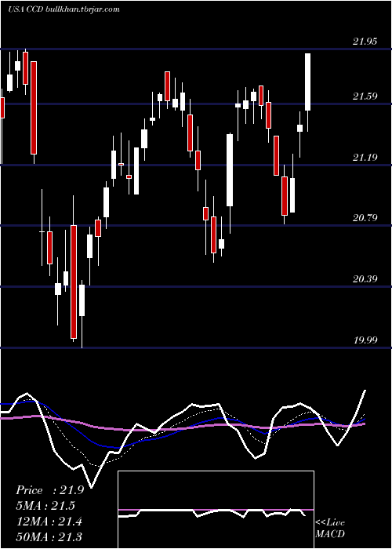
Task: Click the '5MA : 21.5' readout
Action: pyautogui.click(x=45, y=506)
